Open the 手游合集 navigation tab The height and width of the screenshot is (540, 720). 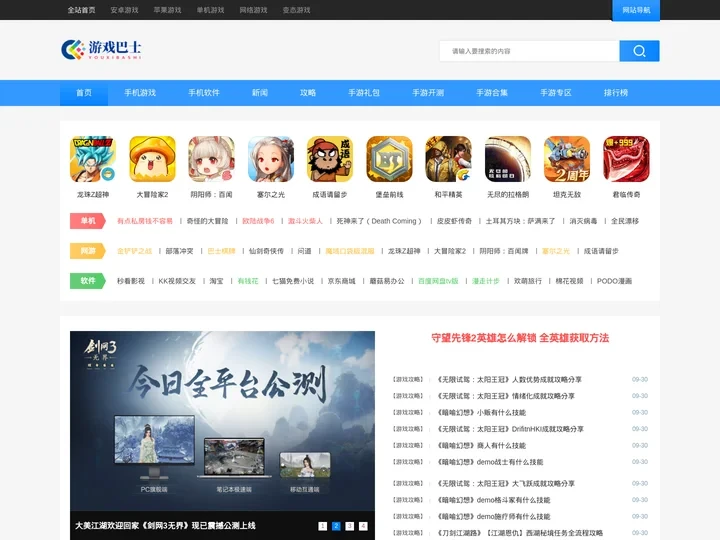click(x=492, y=93)
